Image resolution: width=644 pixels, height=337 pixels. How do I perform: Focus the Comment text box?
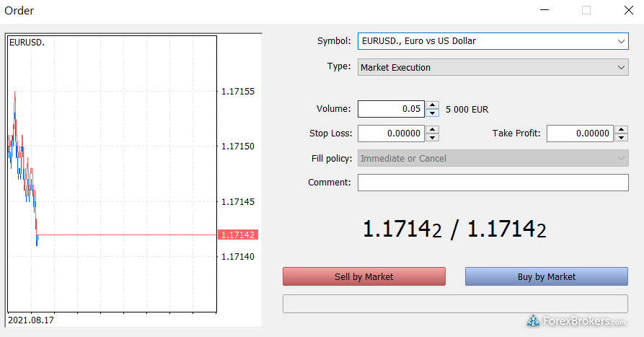[493, 183]
